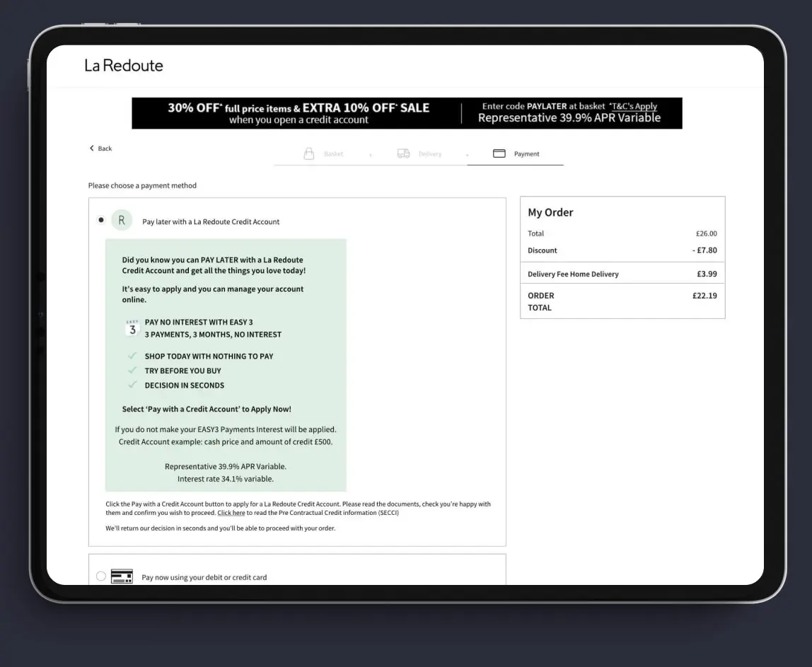Click 'Select Pay with a Credit Account to Apply Now!'
812x667 pixels.
pos(207,409)
